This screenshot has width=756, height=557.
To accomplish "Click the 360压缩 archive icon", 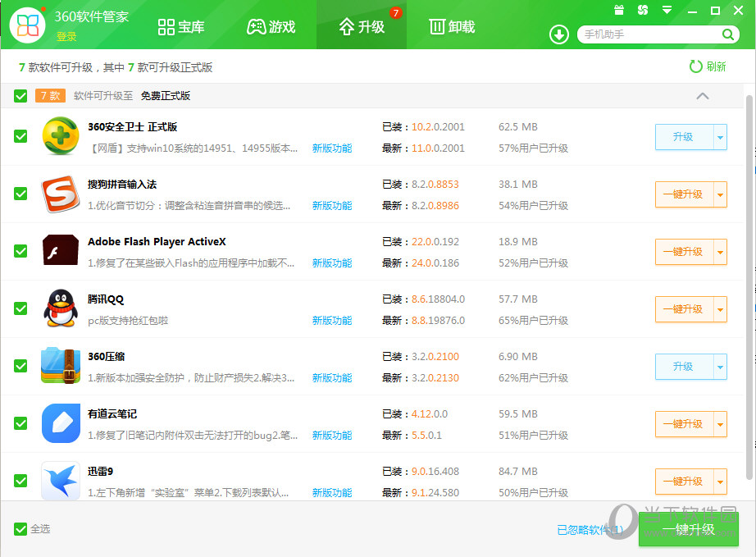I will (61, 366).
